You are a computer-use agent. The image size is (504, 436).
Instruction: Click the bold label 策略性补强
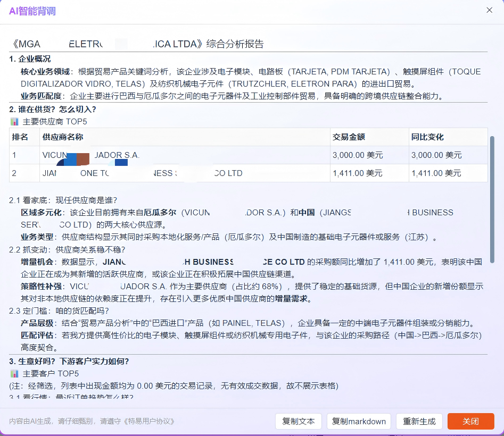41,287
